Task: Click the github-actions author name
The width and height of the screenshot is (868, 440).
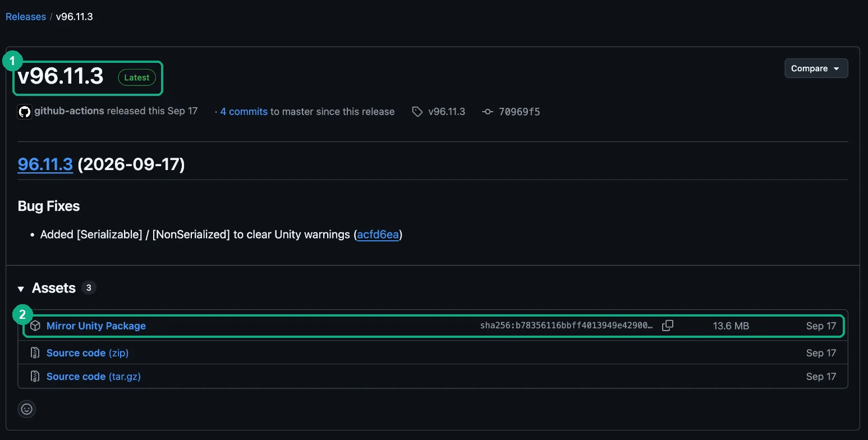Action: (x=69, y=111)
